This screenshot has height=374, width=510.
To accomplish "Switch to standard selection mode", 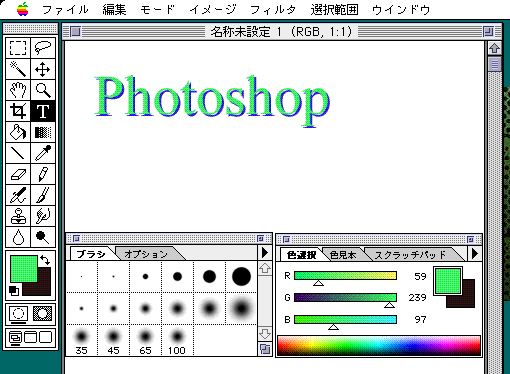I will (x=18, y=314).
